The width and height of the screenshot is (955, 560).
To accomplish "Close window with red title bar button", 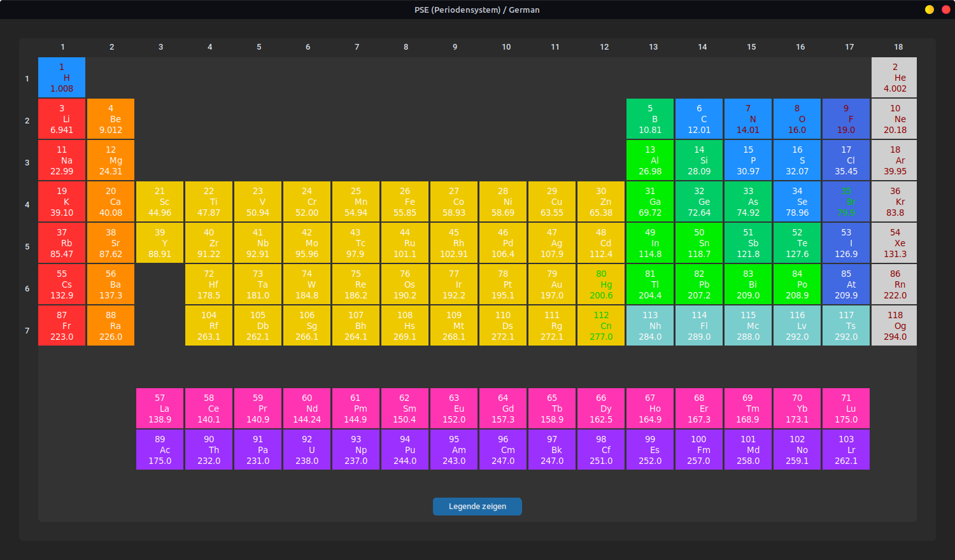I will 946,10.
